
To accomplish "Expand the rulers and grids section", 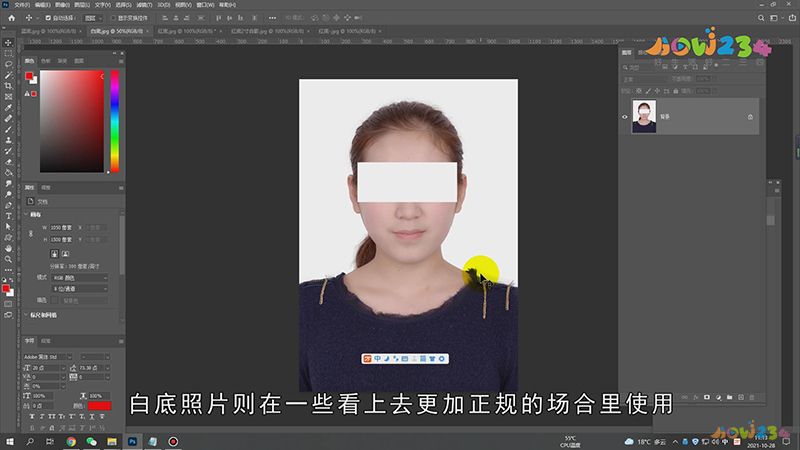I will click(26, 315).
